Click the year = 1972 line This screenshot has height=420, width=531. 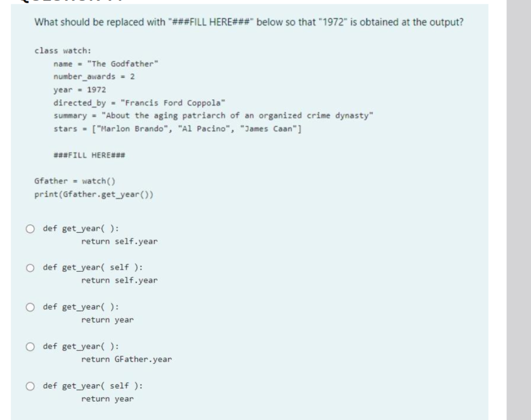80,90
